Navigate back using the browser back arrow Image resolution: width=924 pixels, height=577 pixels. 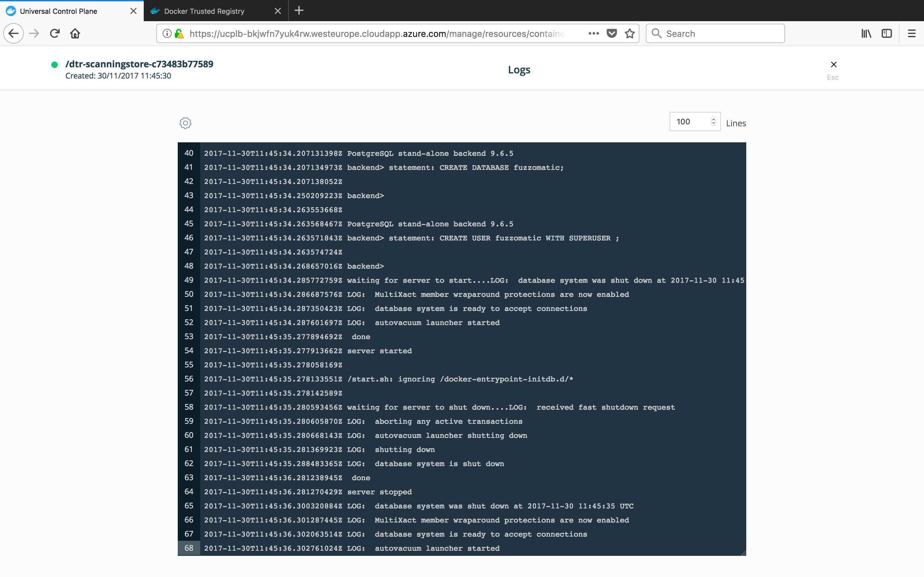[x=13, y=33]
